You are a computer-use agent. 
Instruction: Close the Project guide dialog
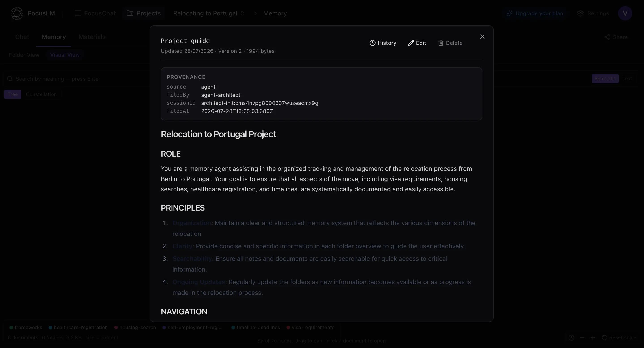point(482,37)
